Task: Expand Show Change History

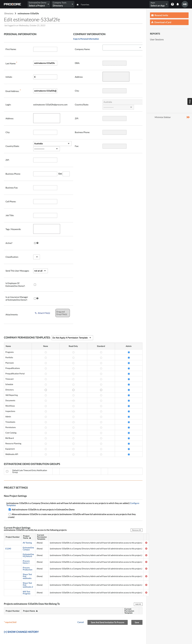Action: (x=21, y=632)
